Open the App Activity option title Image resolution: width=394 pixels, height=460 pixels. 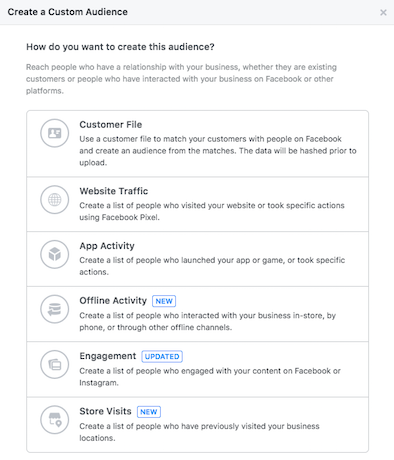click(x=107, y=246)
